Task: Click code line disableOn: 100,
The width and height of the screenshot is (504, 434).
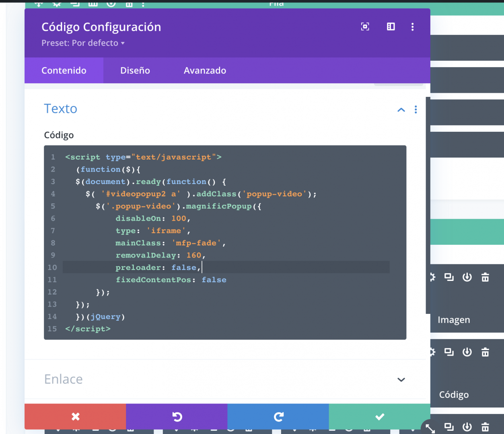Action: (153, 219)
